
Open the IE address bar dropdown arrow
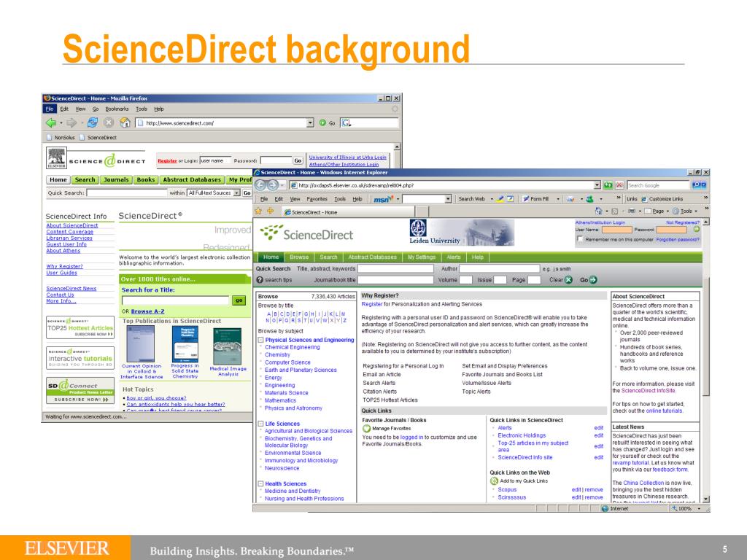(x=597, y=184)
